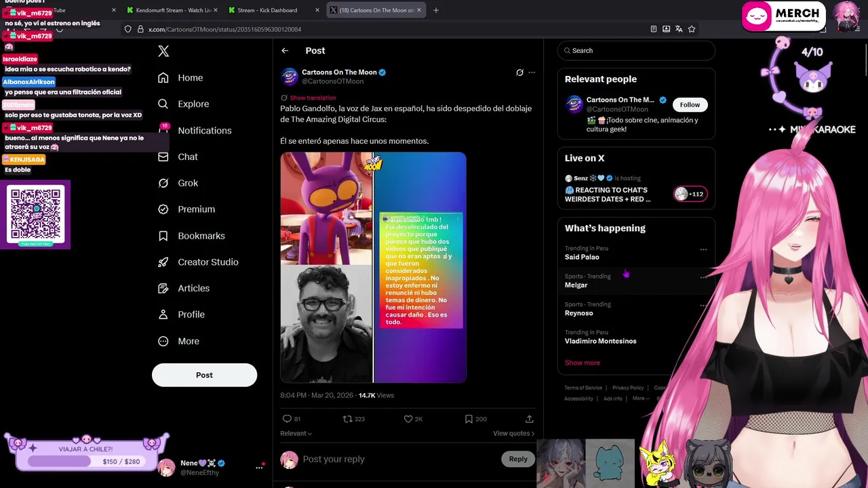Click the install app icon in the address bar

pos(666,29)
